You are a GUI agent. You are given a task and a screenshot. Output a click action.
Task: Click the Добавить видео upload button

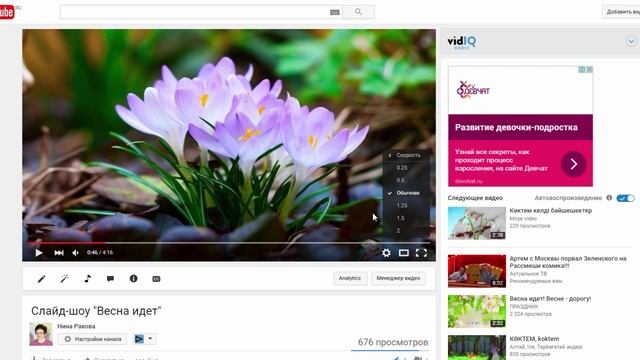[622, 12]
